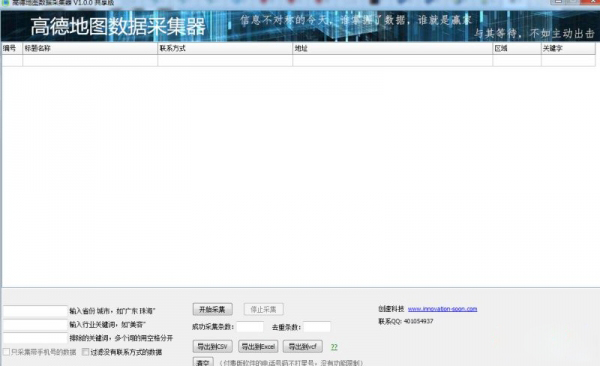600x366 pixels.
Task: Sort by the 关键字 column header
Action: pos(568,48)
